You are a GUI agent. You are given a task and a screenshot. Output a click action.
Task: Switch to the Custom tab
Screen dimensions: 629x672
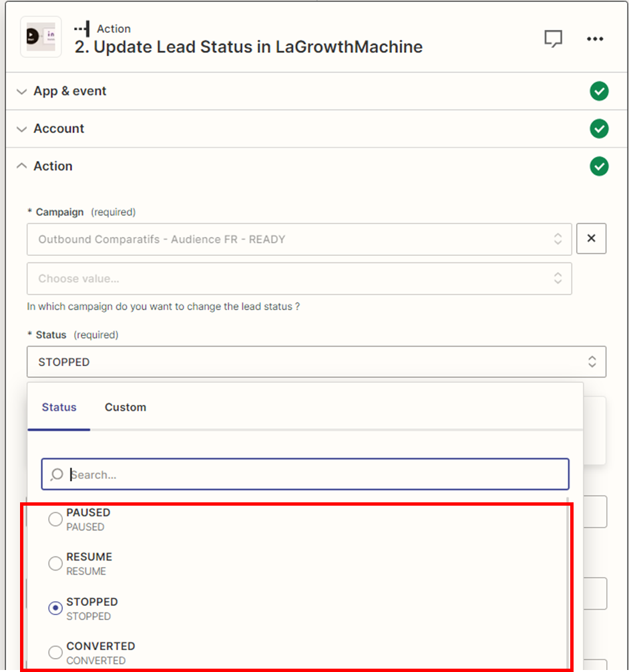point(125,407)
